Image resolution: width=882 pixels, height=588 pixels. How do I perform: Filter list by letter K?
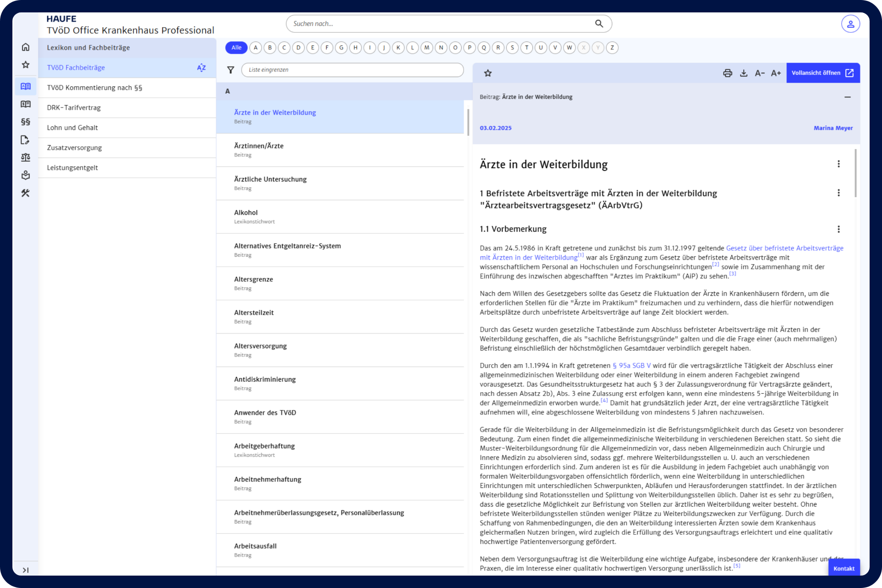click(x=398, y=48)
